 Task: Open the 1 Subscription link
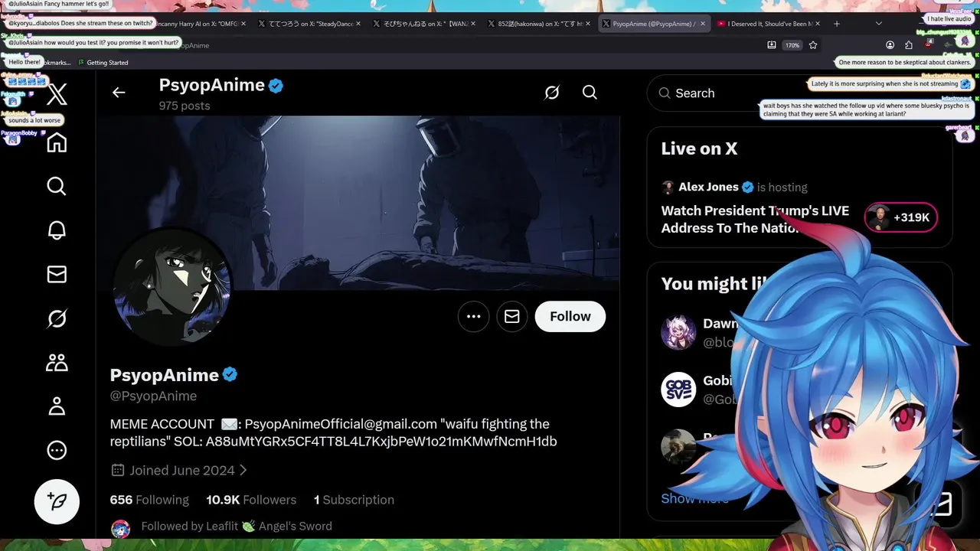tap(354, 500)
